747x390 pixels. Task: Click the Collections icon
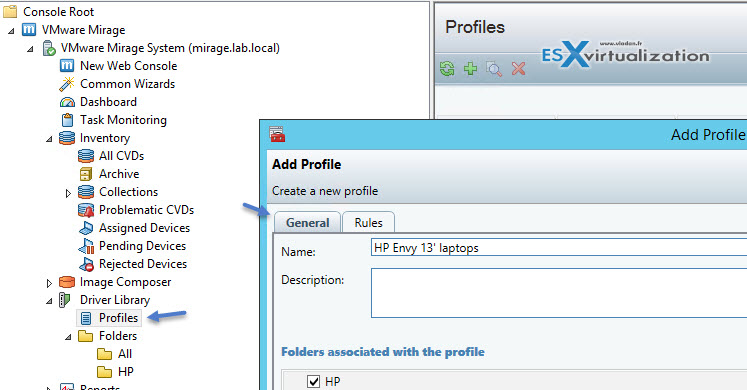coord(86,192)
